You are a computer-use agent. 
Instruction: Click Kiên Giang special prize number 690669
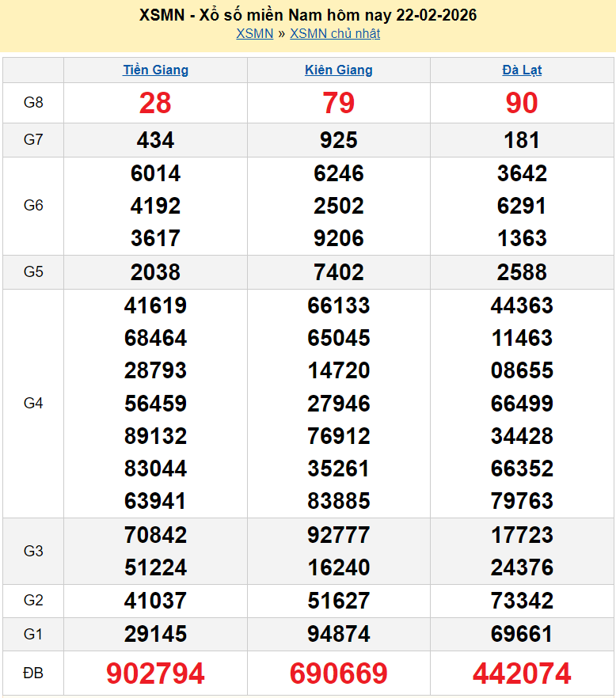coord(338,673)
